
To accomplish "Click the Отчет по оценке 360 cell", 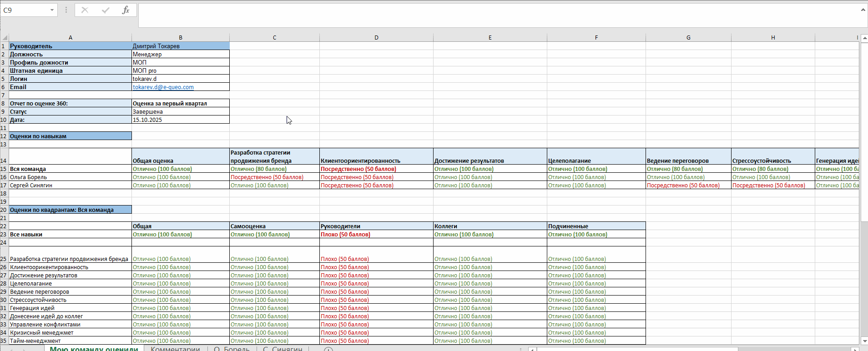I will pyautogui.click(x=71, y=103).
